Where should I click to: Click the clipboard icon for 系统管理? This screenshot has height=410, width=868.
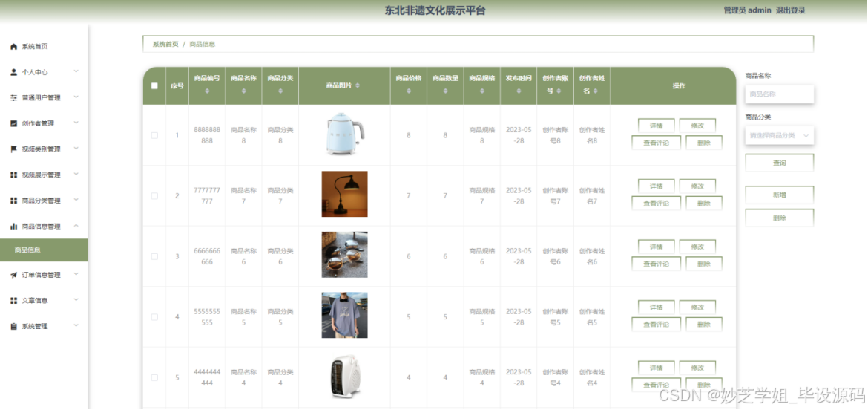tap(14, 326)
